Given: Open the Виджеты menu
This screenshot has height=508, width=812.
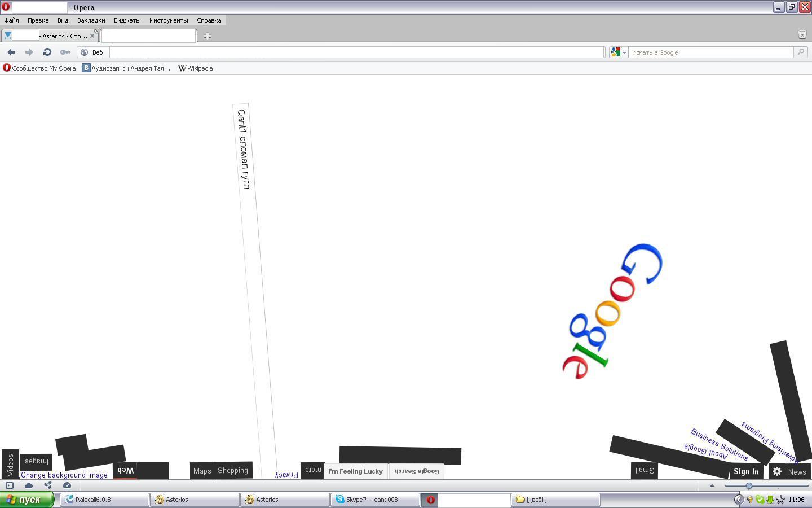Looking at the screenshot, I should point(127,20).
